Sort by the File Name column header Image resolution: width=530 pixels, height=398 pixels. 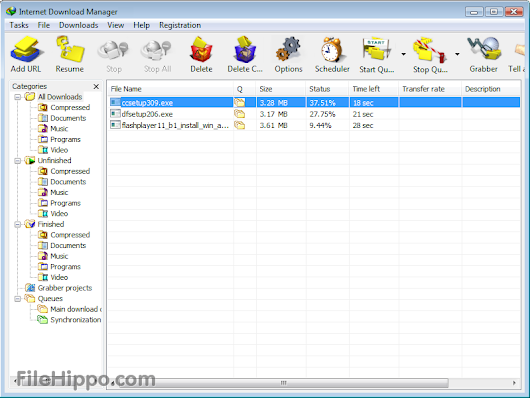(170, 89)
